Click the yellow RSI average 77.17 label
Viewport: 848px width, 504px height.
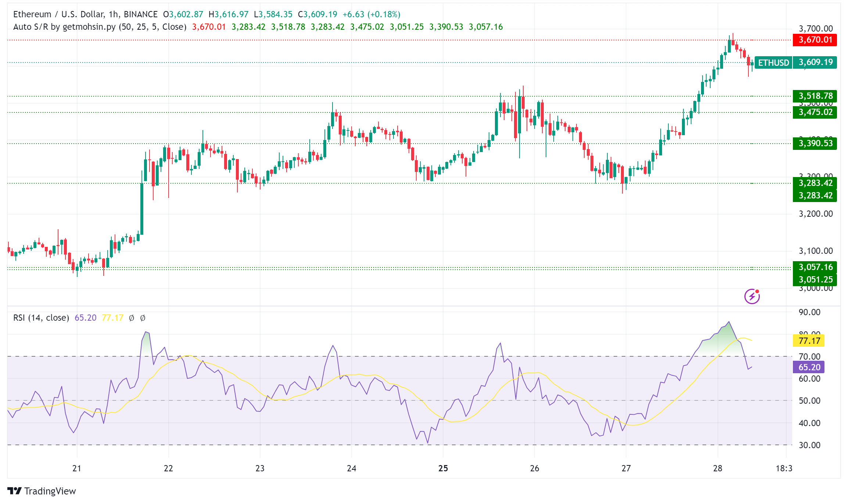click(809, 341)
